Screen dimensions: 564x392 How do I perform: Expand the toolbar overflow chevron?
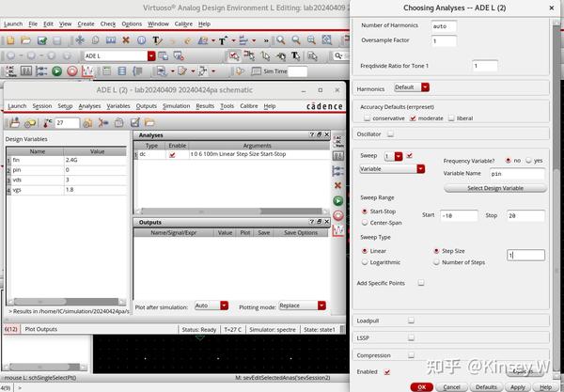coord(266,40)
